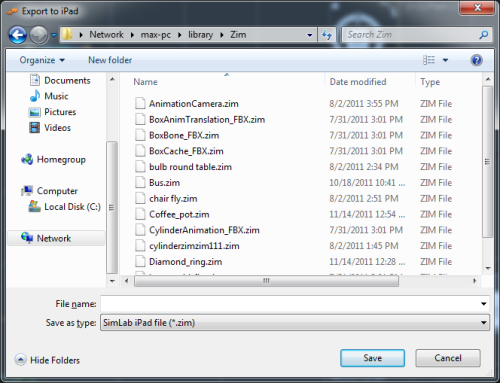Screen dimensions: 500x383
Task: Expand the arrow after Network breadcrumb
Action: coord(132,35)
